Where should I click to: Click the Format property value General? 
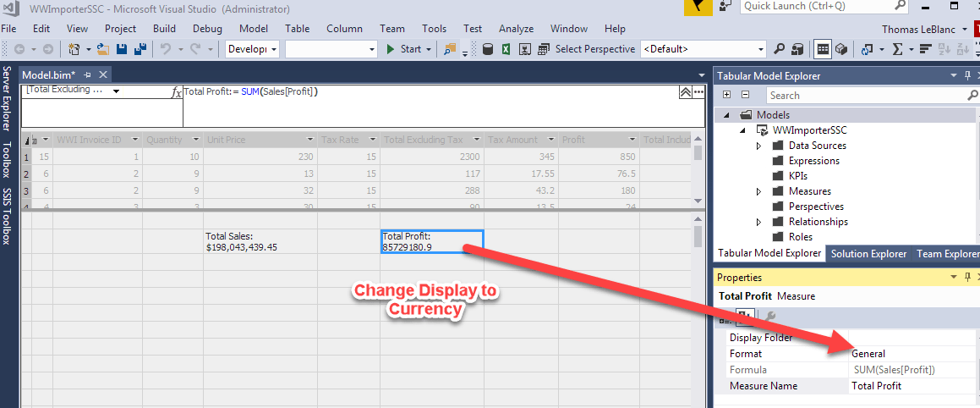(912, 354)
